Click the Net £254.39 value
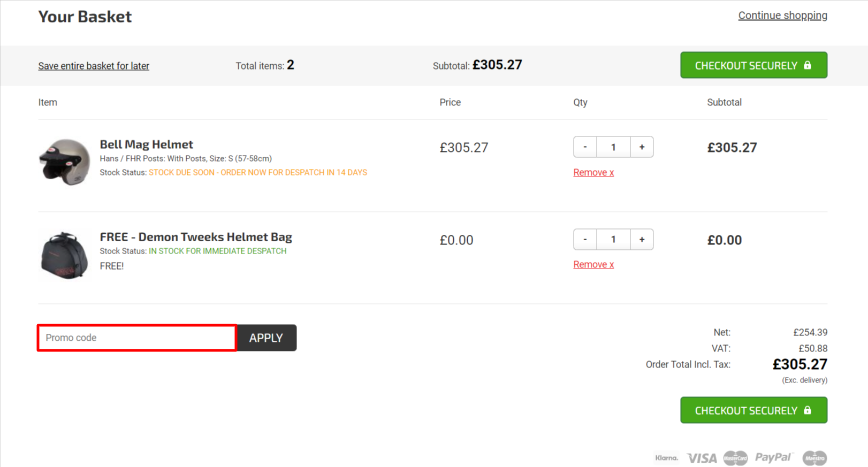The height and width of the screenshot is (467, 868). pos(810,332)
